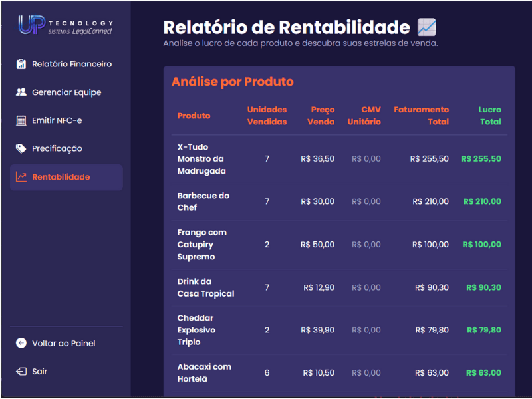Viewport: 532px width, 399px height.
Task: Click the Voltar ao Painel button
Action: pyautogui.click(x=64, y=343)
